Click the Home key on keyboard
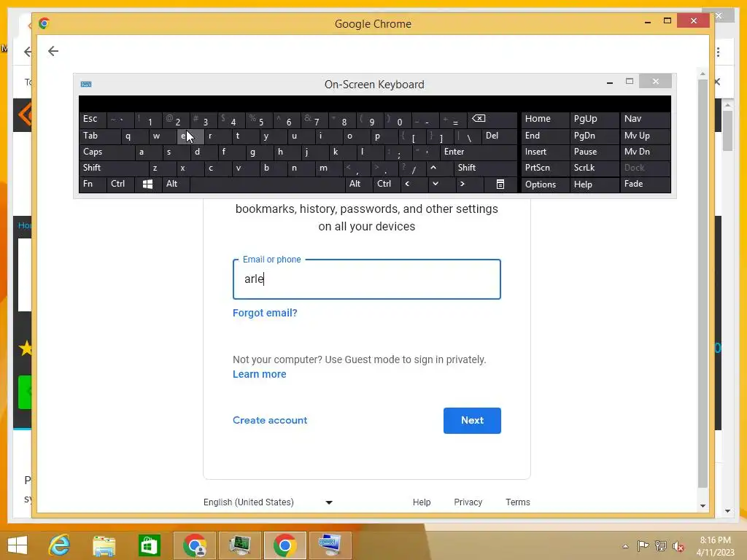This screenshot has height=560, width=747. pyautogui.click(x=546, y=119)
